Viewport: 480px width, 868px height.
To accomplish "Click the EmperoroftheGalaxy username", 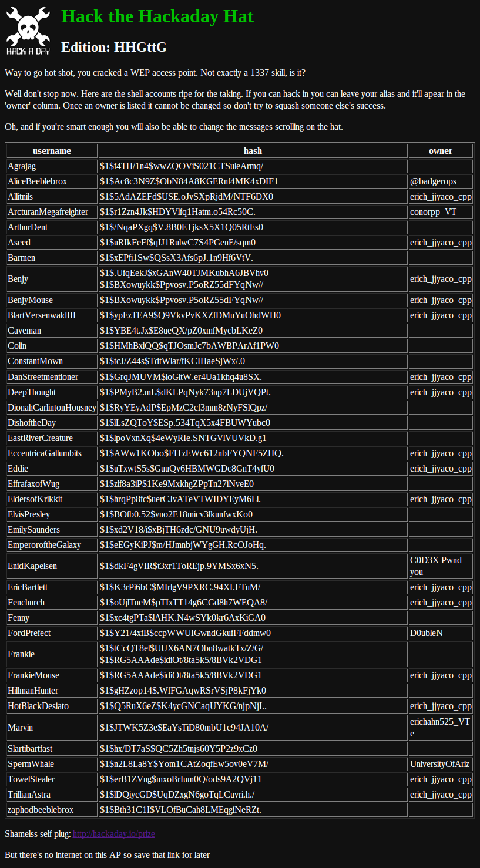I will click(x=44, y=545).
